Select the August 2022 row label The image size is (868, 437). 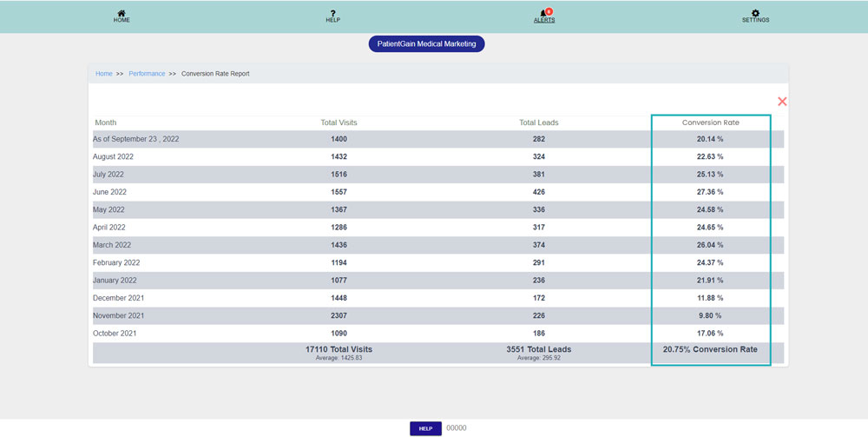[x=113, y=156]
